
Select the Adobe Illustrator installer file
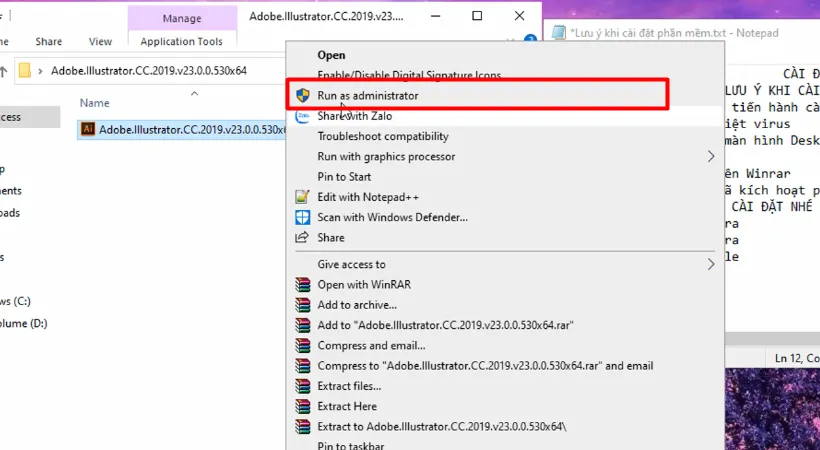pyautogui.click(x=183, y=129)
